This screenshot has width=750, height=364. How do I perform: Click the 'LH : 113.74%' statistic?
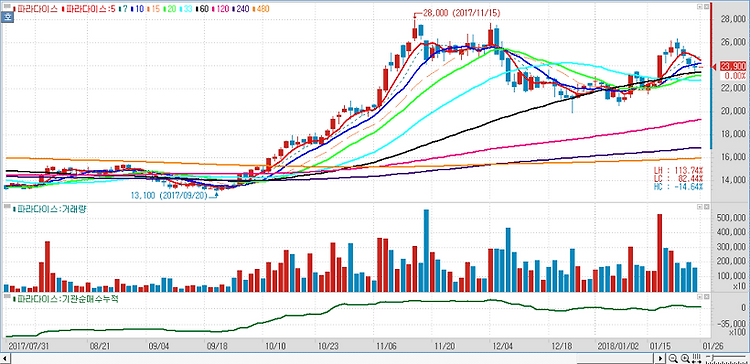(678, 170)
